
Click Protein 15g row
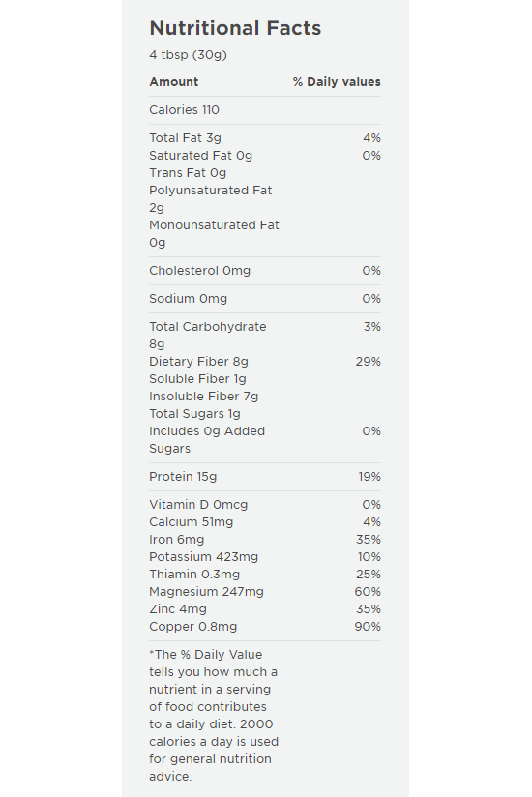265,477
